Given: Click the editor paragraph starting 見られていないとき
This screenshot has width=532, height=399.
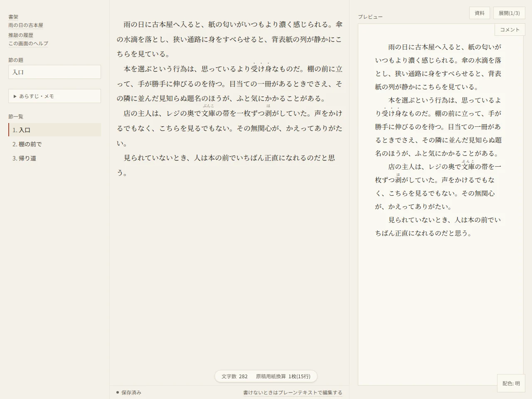Looking at the screenshot, I should pos(229,165).
